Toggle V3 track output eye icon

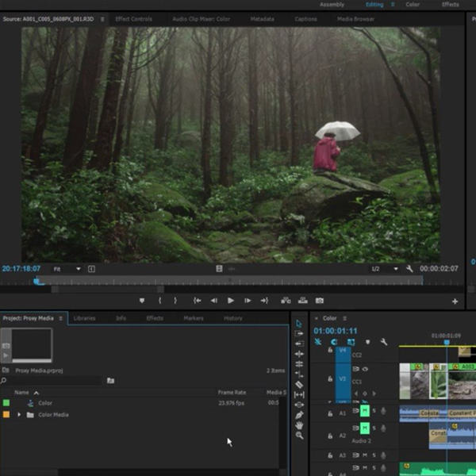pos(366,369)
